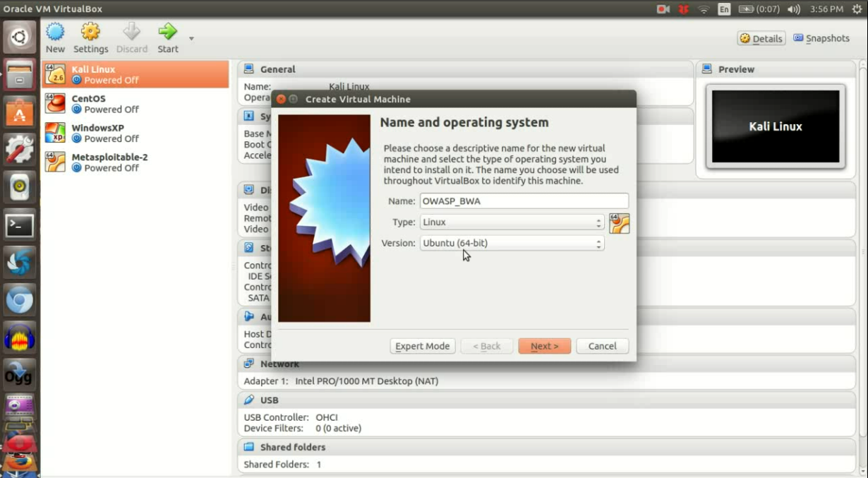Image resolution: width=868 pixels, height=478 pixels.
Task: Select the WindowsXP virtual machine
Action: click(x=135, y=133)
